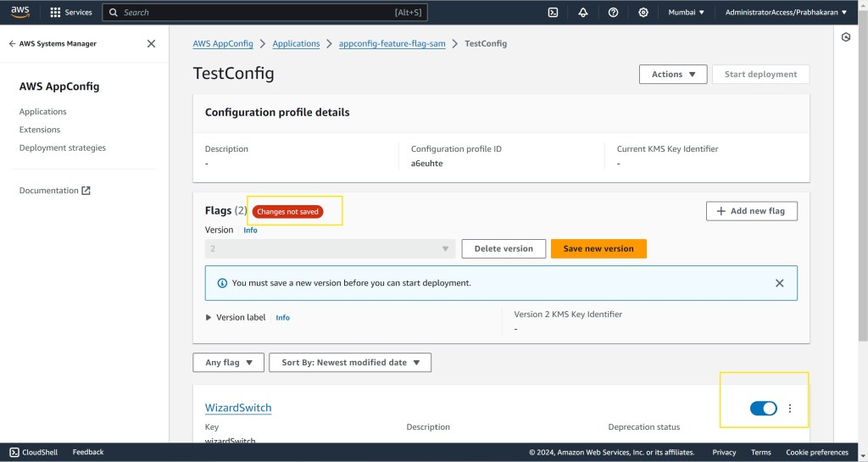Open the Any flag filter dropdown
This screenshot has height=462, width=868.
(229, 363)
